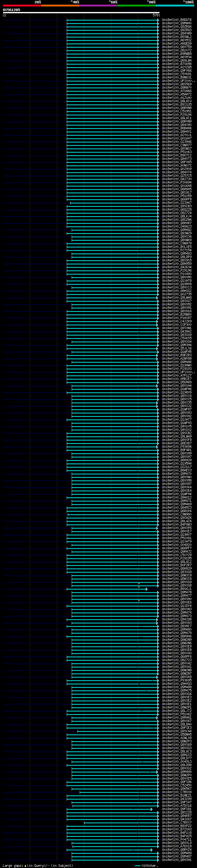This screenshot has width=197, height=868.
Task: Open hit UniRef100_Q9ZR04
Action: coord(176,27)
